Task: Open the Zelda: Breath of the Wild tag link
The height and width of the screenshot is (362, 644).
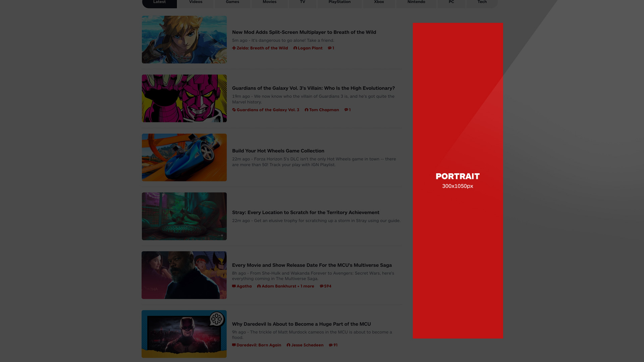Action: [262, 48]
